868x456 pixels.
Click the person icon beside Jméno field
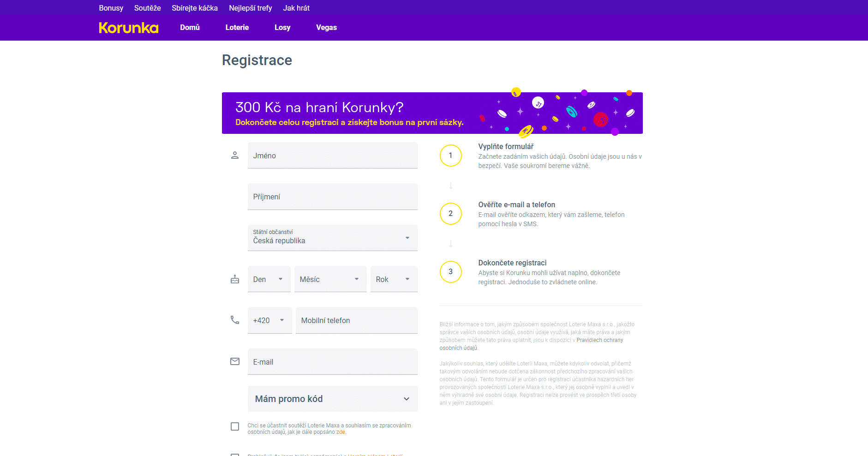(x=235, y=155)
